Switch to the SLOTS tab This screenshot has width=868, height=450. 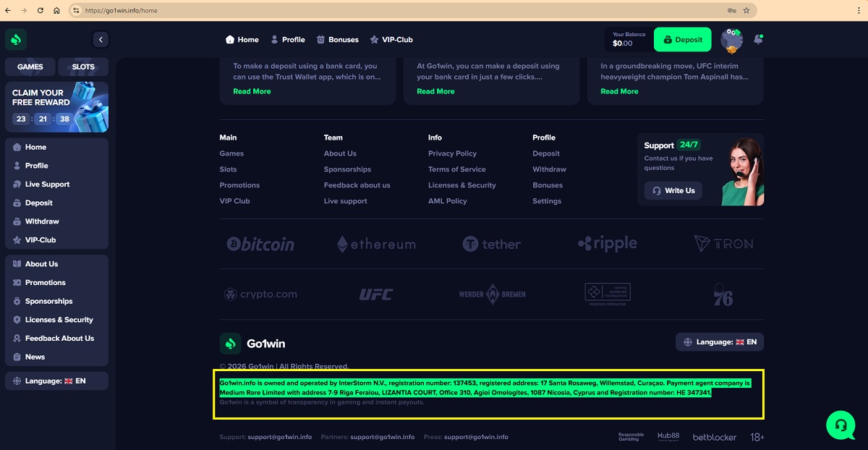[x=83, y=67]
